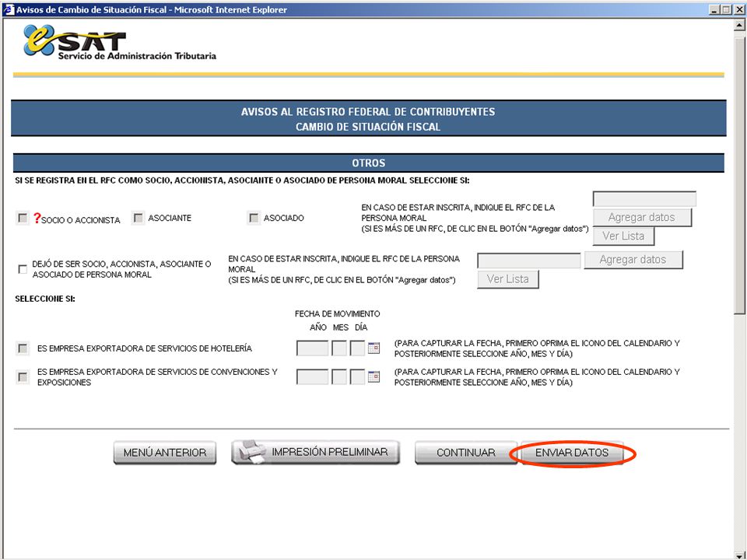The width and height of the screenshot is (747, 560).
Task: Tick Dejó de ser socio checkbox
Action: (23, 269)
